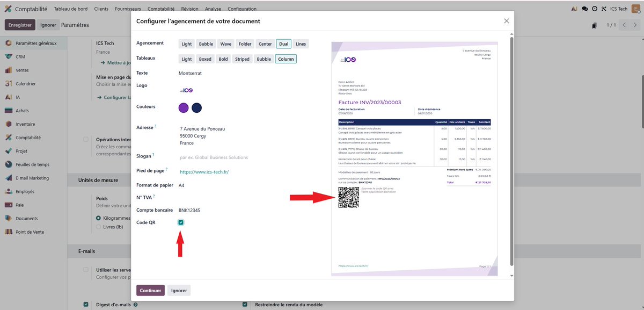Open Feuilles de temps in sidebar
Viewport: 644px width, 310px height.
[x=33, y=165]
